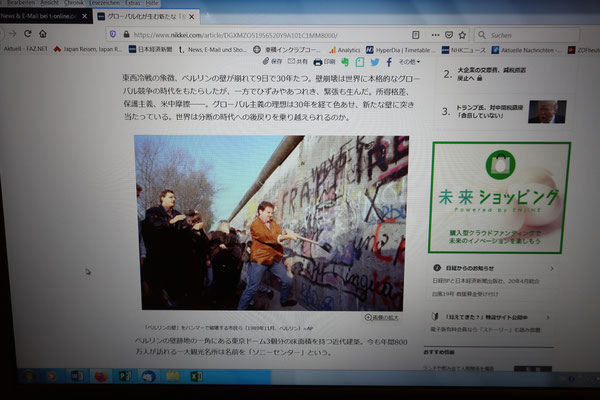The width and height of the screenshot is (600, 400).
Task: Expand the 特設サイト公開中 chevron
Action: (x=548, y=317)
